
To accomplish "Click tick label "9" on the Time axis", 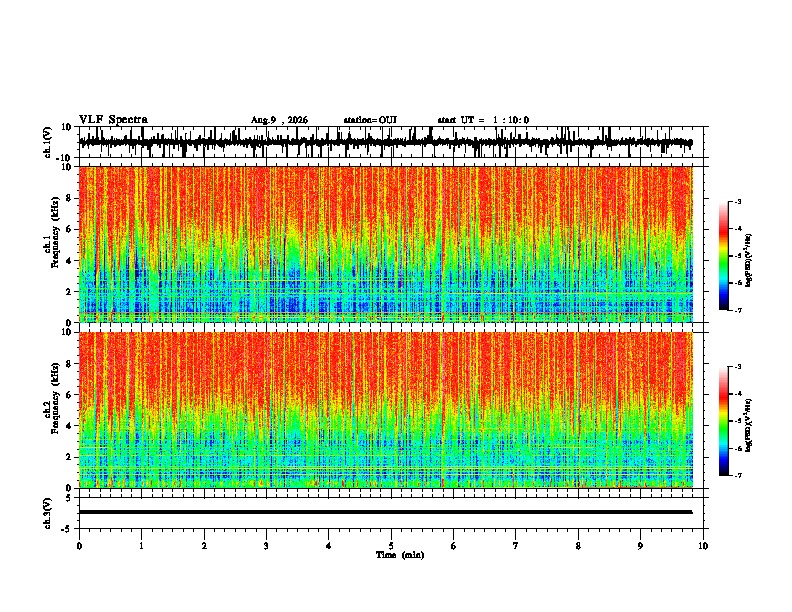I will 640,546.
